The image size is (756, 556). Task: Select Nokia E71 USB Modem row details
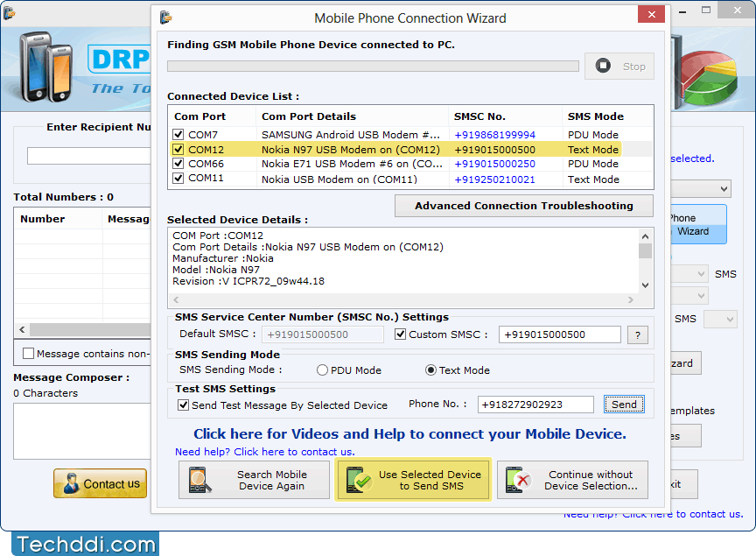[x=352, y=164]
